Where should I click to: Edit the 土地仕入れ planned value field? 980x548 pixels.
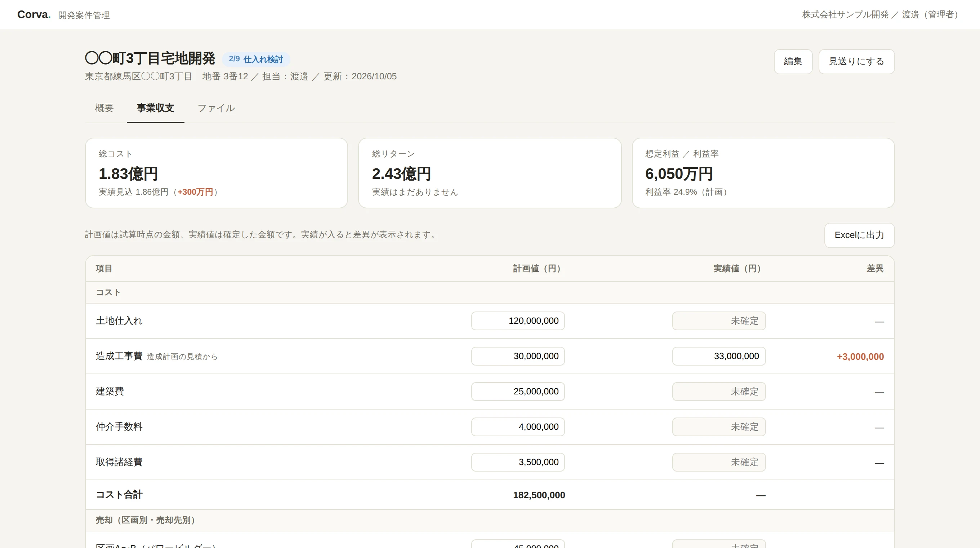coord(518,321)
